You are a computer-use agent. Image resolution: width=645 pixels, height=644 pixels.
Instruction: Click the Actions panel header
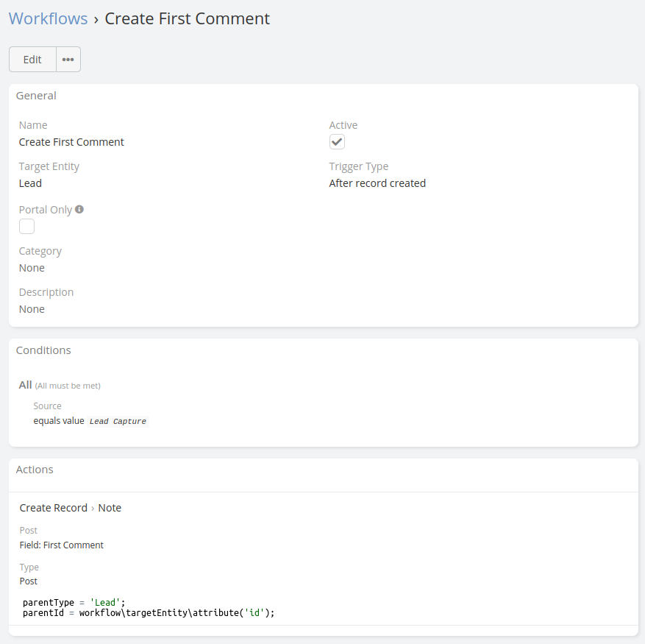point(35,470)
